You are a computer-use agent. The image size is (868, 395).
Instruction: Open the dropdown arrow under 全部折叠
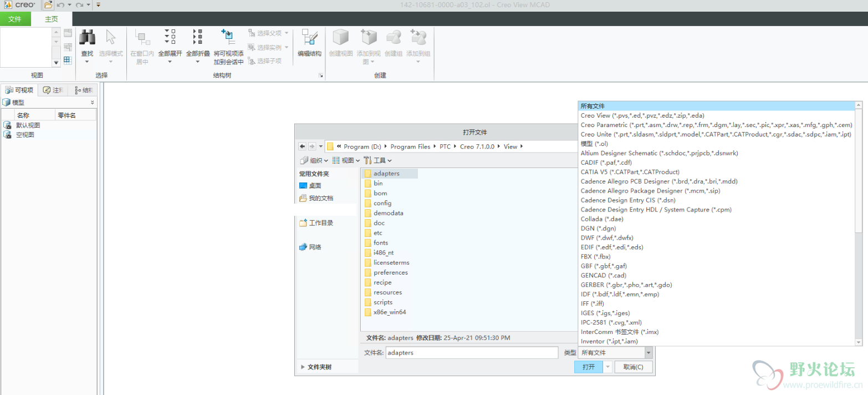(x=198, y=62)
